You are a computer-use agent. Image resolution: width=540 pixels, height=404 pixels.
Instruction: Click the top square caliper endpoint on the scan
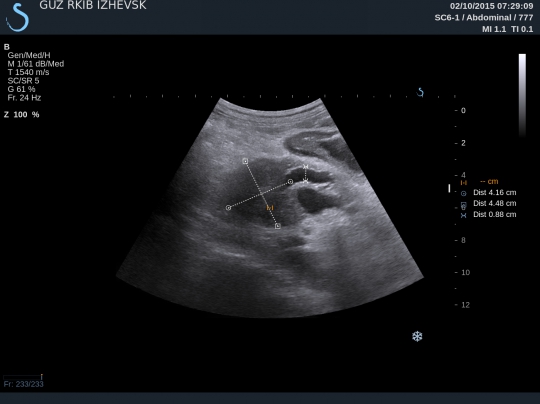pyautogui.click(x=245, y=161)
